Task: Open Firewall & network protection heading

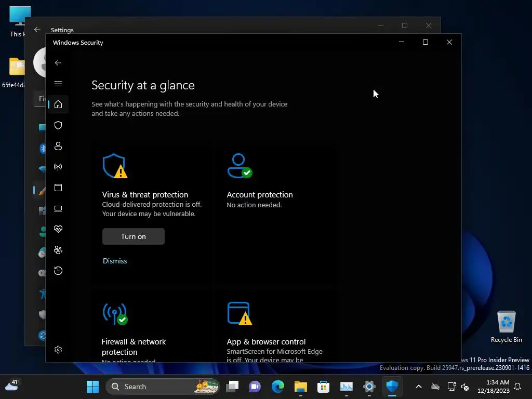Action: click(x=134, y=347)
